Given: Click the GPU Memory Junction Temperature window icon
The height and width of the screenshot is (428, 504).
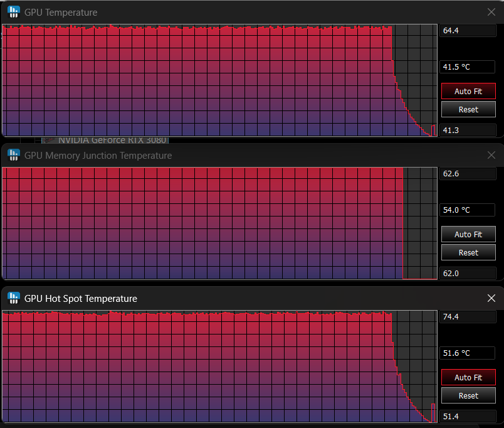Looking at the screenshot, I should [x=13, y=155].
